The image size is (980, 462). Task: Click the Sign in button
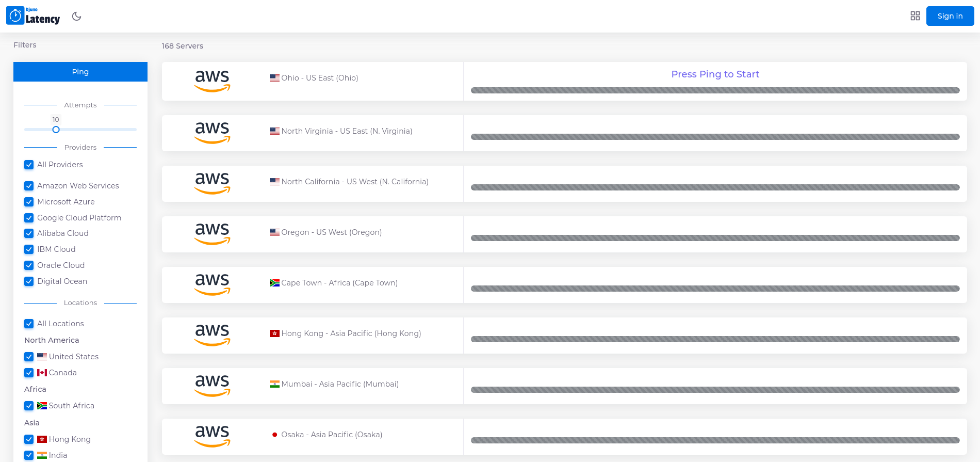point(950,16)
